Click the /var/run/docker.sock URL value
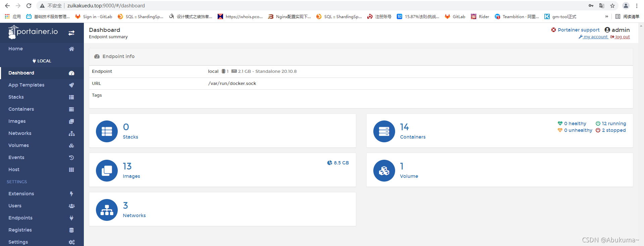The height and width of the screenshot is (246, 644). (232, 83)
